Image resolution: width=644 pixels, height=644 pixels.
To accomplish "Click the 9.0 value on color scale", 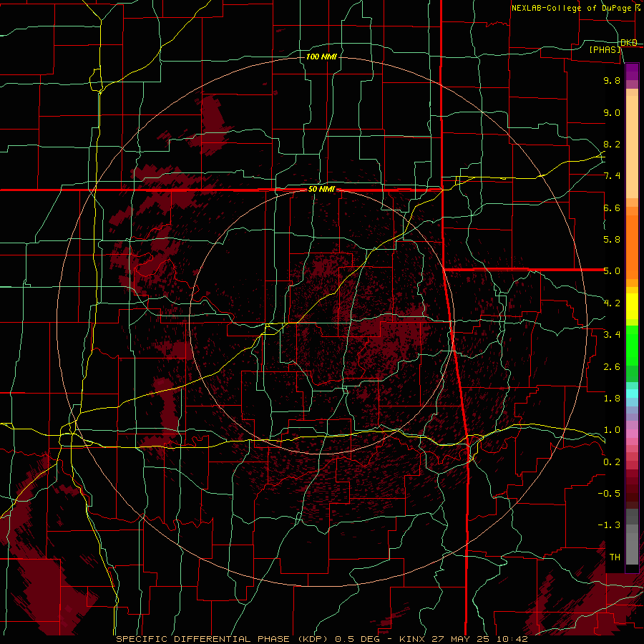I will [612, 112].
